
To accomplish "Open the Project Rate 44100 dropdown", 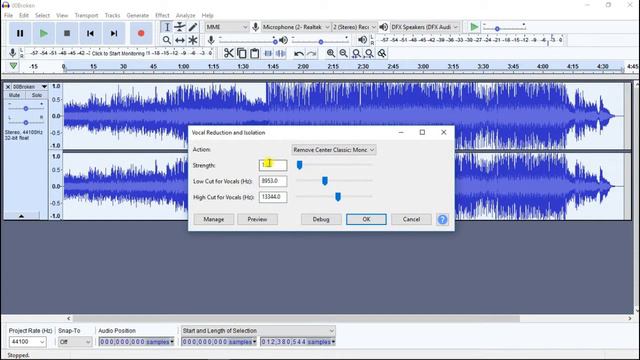I will tap(27, 342).
